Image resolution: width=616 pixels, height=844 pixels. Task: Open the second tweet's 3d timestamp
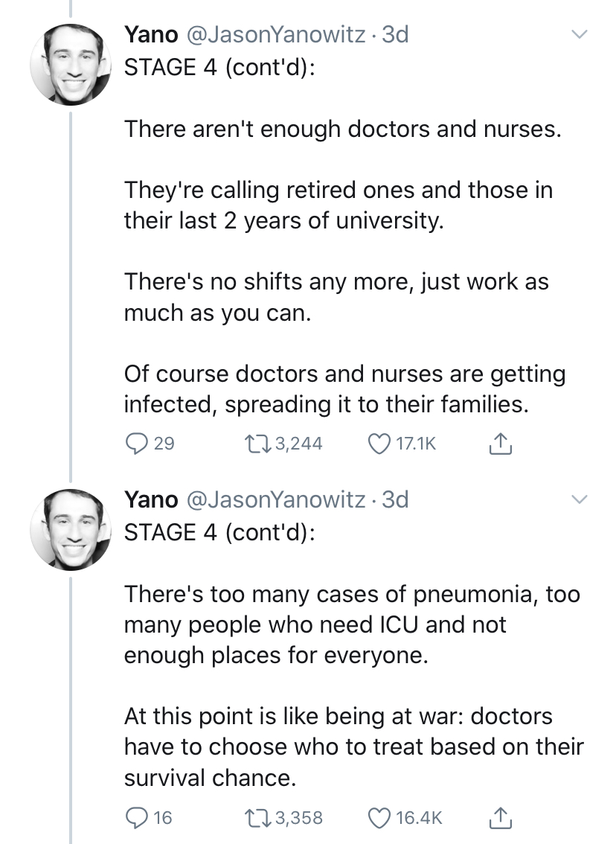click(394, 498)
